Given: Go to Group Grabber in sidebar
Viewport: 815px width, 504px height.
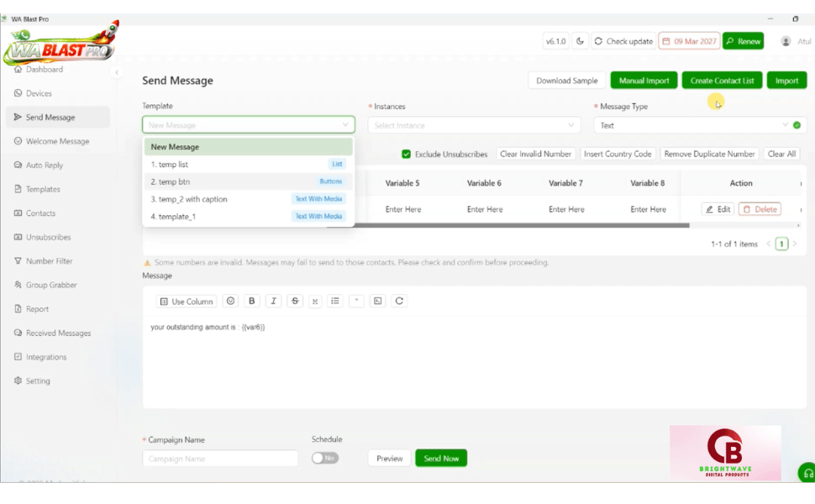Looking at the screenshot, I should [51, 285].
